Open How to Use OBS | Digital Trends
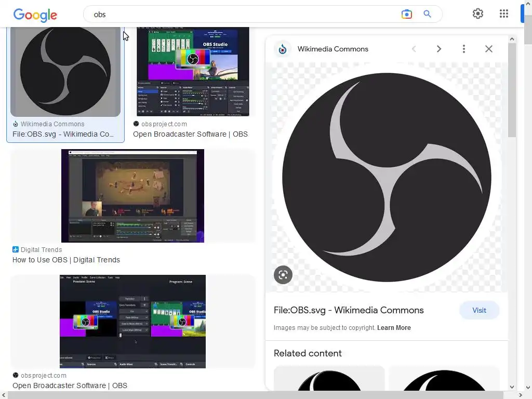Viewport: 532px width, 399px height. (66, 260)
